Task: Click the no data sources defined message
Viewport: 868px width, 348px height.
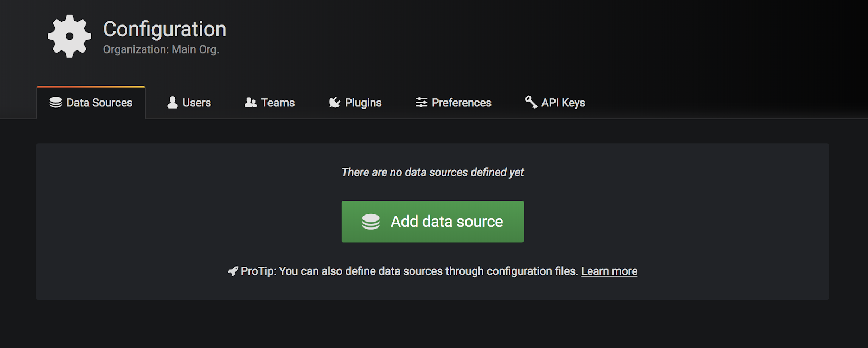Action: click(x=432, y=172)
